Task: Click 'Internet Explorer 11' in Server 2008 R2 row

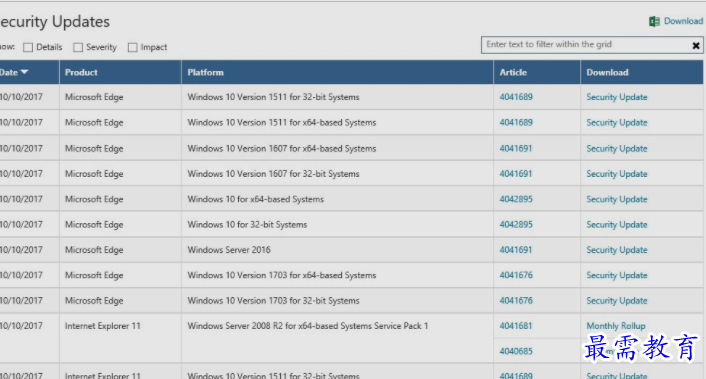Action: 103,326
